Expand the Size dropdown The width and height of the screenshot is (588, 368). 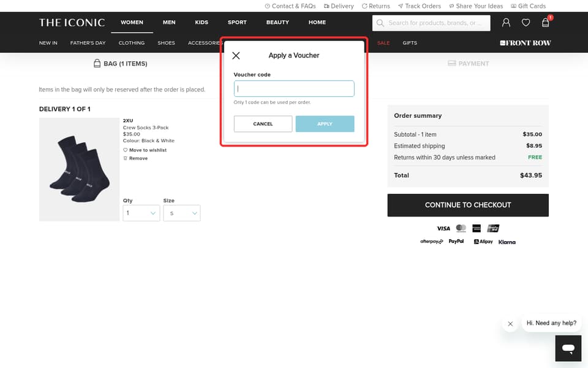point(182,213)
